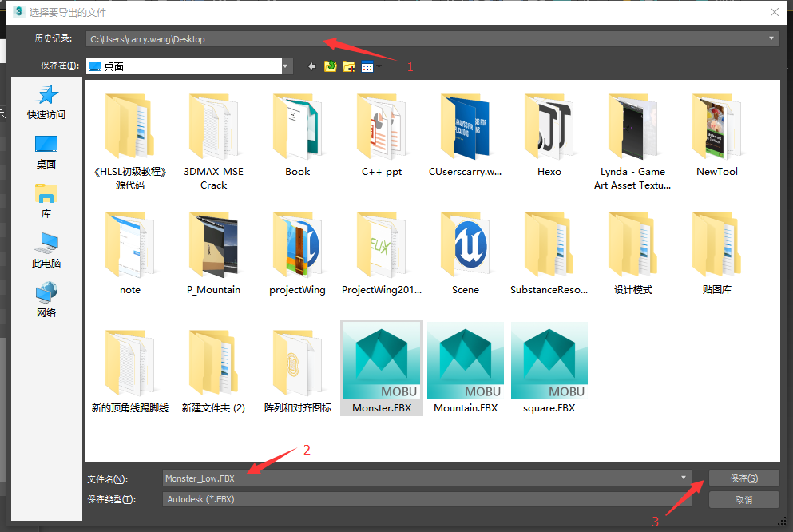The height and width of the screenshot is (532, 793).
Task: Select the P_Mountain folder
Action: [x=213, y=251]
